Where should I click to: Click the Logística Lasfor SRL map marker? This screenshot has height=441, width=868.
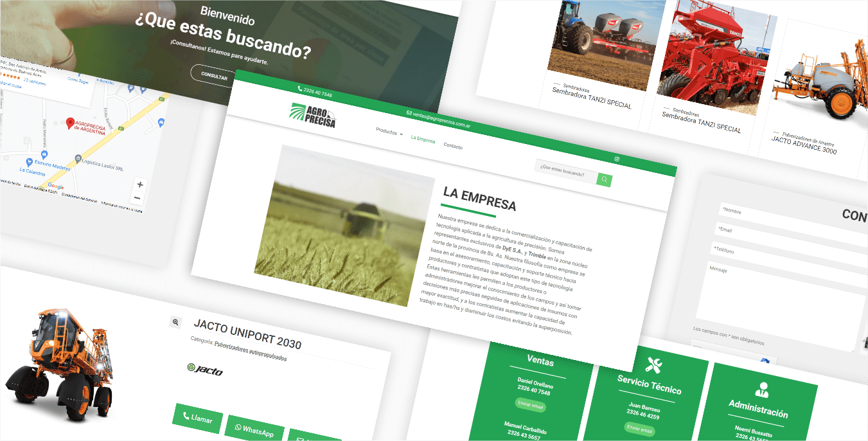tap(78, 159)
